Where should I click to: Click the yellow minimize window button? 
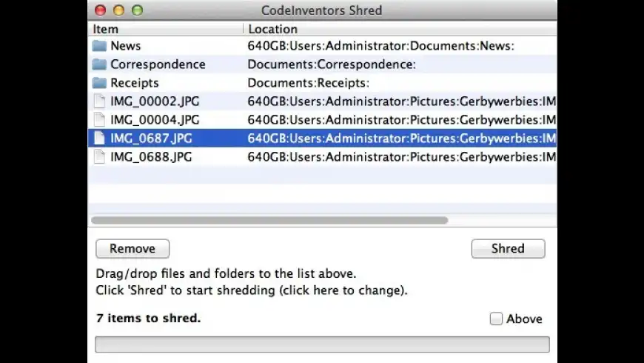click(119, 10)
